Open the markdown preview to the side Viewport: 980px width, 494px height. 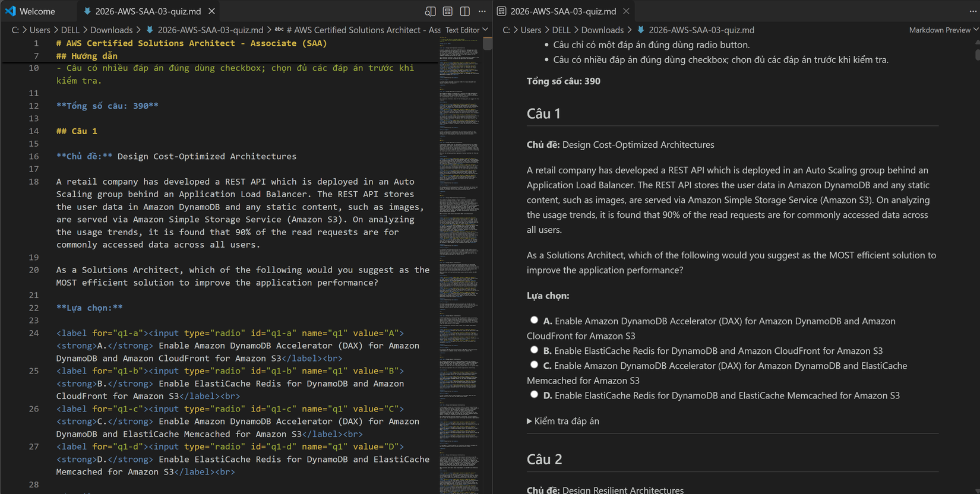pyautogui.click(x=431, y=11)
